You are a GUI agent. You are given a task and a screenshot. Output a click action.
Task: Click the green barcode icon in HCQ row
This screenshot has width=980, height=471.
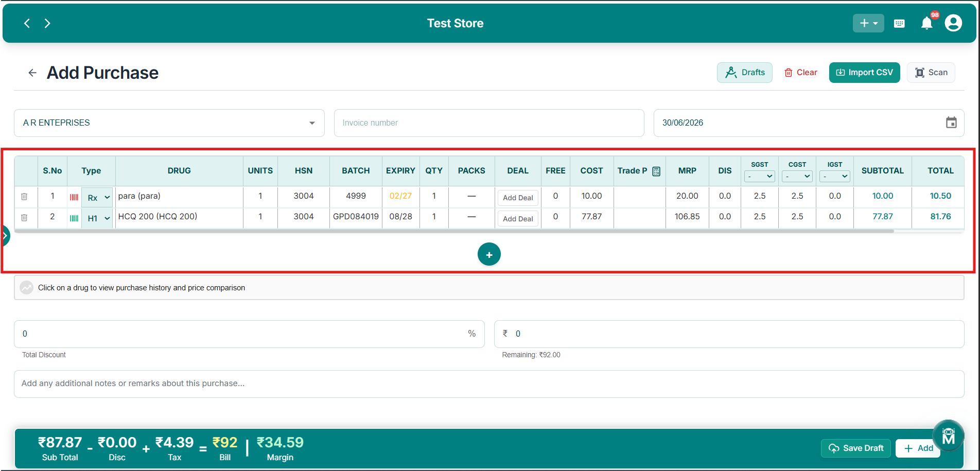pyautogui.click(x=74, y=218)
